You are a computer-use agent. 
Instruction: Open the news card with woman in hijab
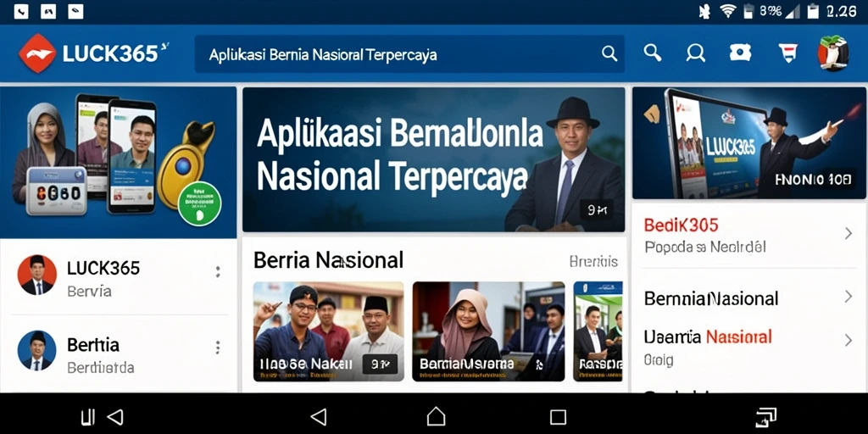(489, 331)
